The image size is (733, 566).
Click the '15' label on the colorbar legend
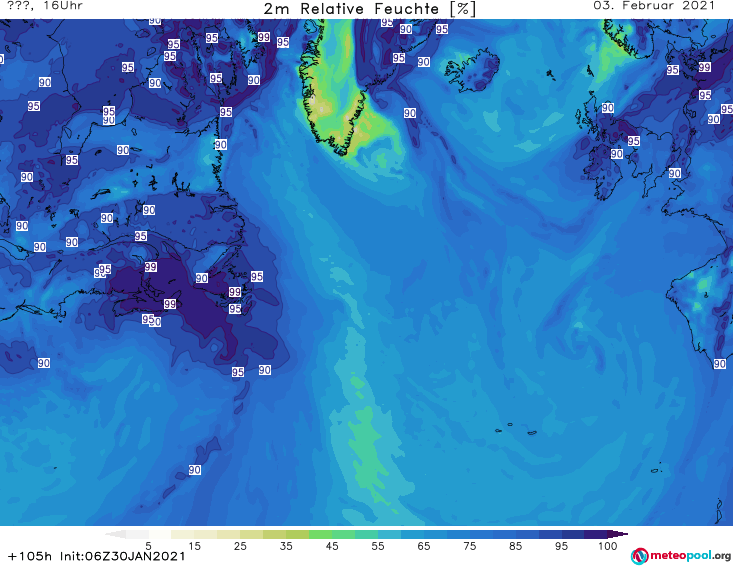[x=194, y=546]
